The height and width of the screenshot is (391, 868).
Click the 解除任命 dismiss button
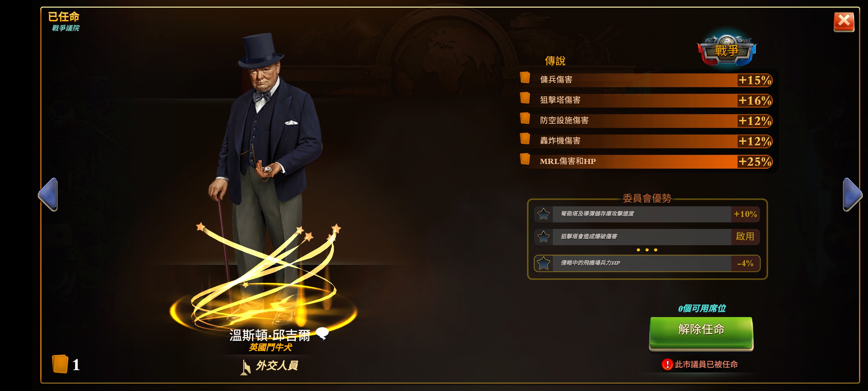[701, 332]
